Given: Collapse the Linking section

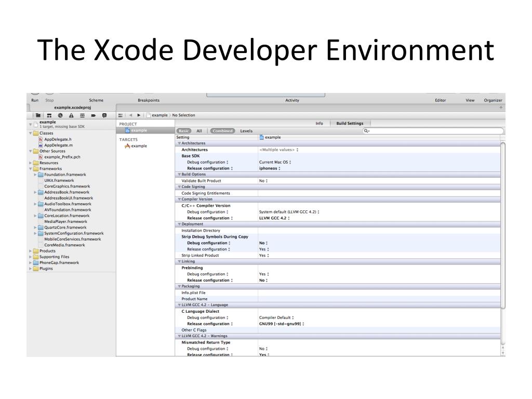Looking at the screenshot, I should (x=179, y=262).
